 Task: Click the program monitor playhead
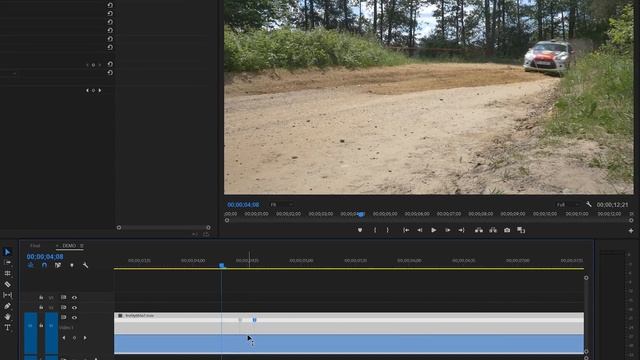point(361,214)
